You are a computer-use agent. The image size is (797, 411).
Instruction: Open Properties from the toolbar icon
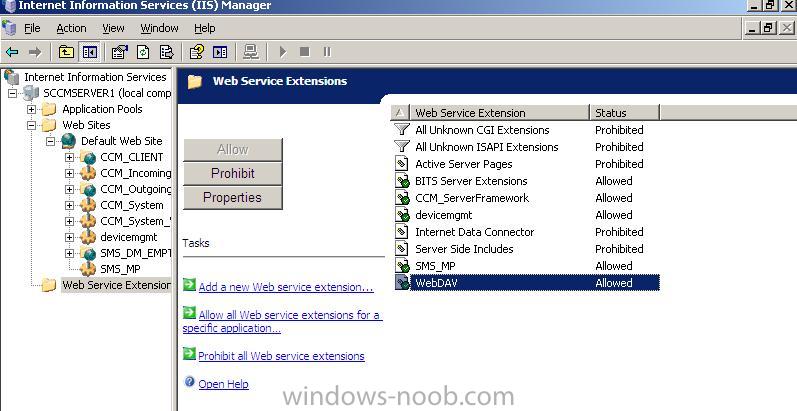(x=119, y=52)
